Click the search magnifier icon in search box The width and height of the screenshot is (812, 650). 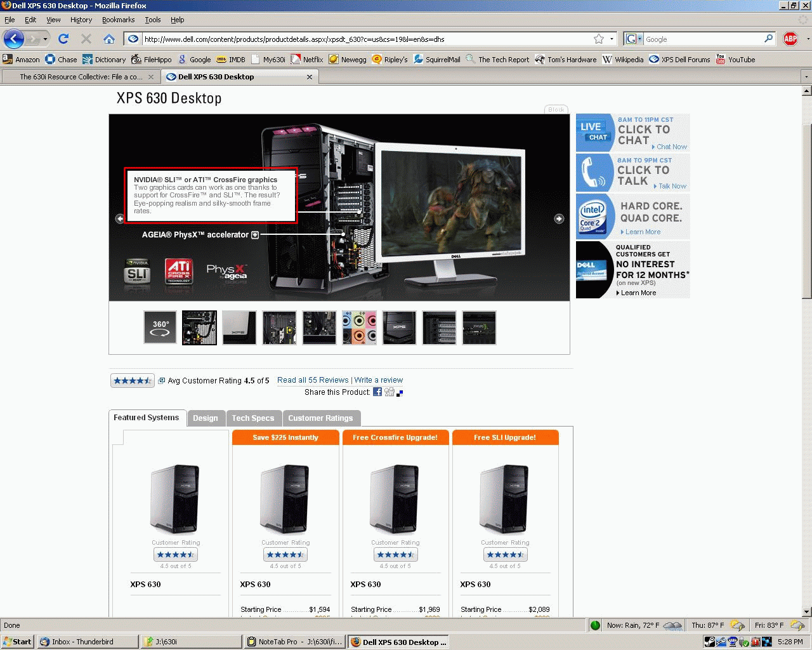click(768, 39)
